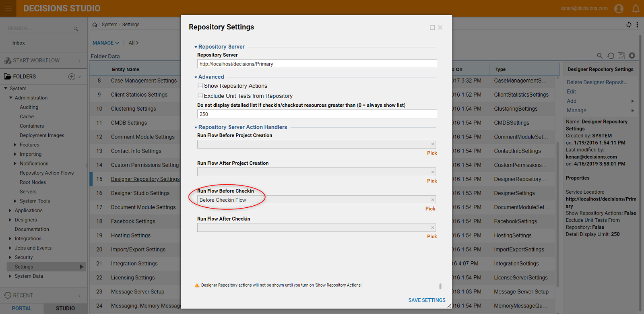Expand the All breadcrumb chevron
This screenshot has height=314, width=644.
point(137,43)
